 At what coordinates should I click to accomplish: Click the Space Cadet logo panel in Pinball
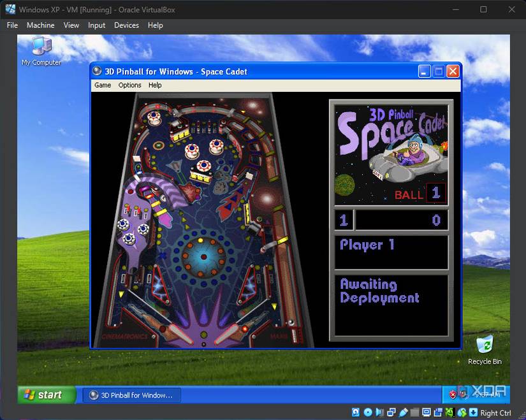[391, 151]
